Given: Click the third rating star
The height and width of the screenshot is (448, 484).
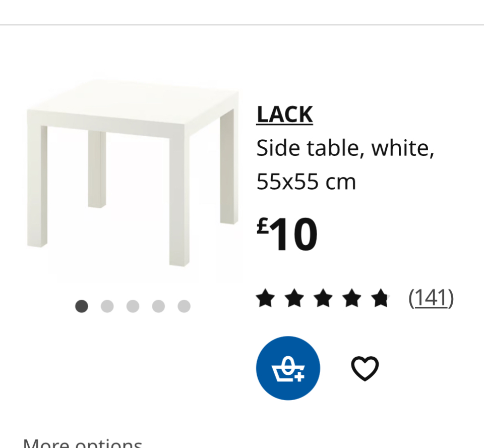Looking at the screenshot, I should pos(323,299).
